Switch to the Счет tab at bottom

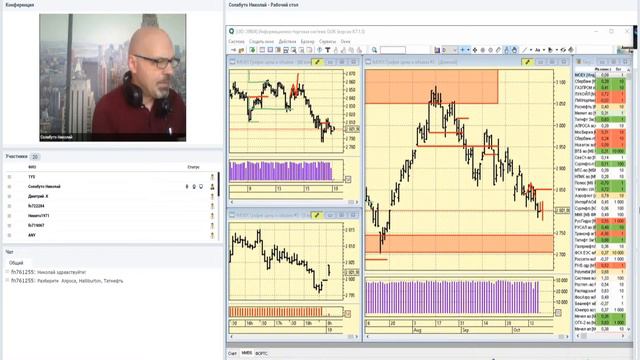click(232, 353)
